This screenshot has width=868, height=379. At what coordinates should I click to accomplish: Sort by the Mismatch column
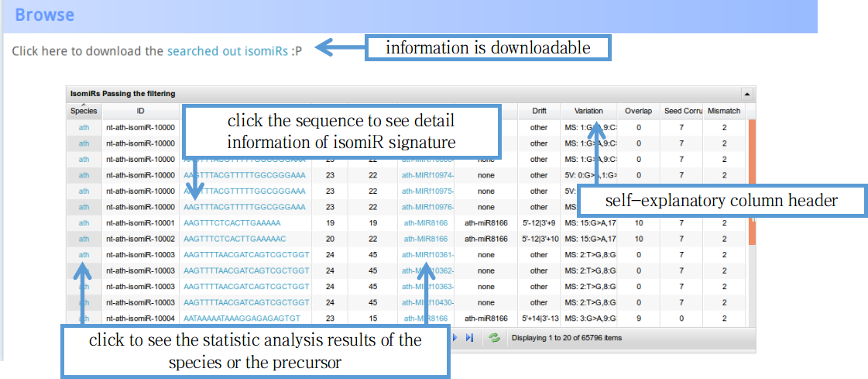[724, 111]
